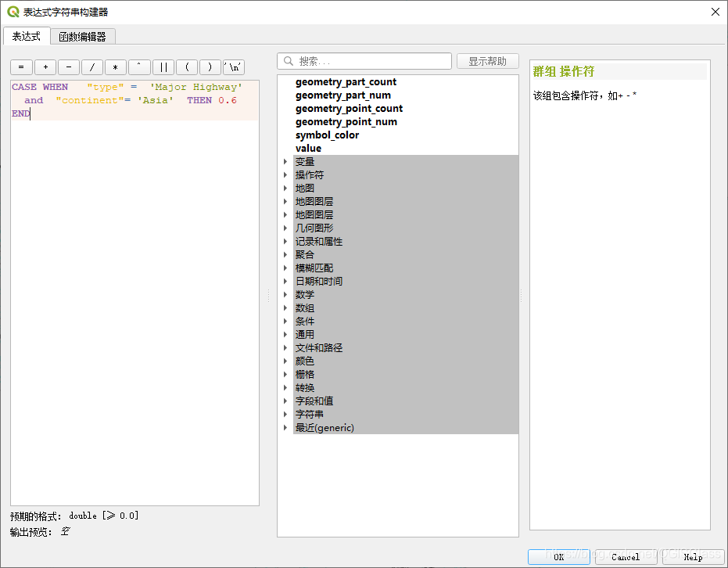This screenshot has height=568, width=728.
Task: Click the 显示帮助 button
Action: 487,61
